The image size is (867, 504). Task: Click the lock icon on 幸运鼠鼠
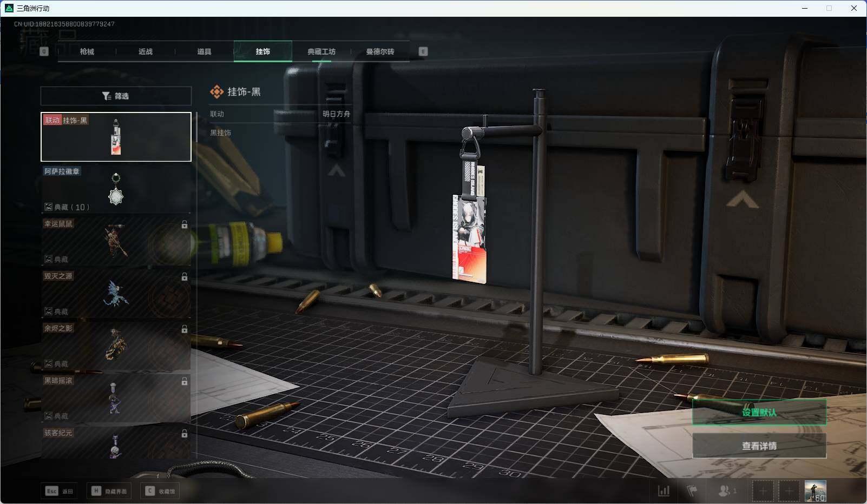point(185,224)
